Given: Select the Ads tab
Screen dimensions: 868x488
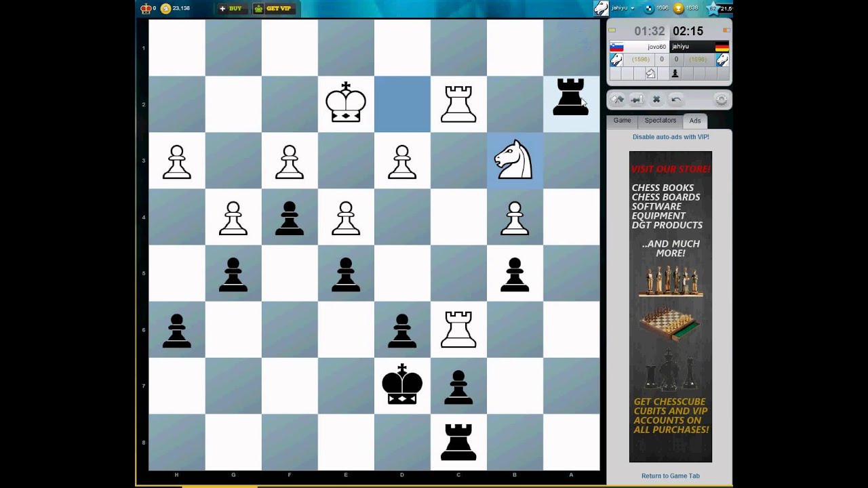Looking at the screenshot, I should point(695,121).
